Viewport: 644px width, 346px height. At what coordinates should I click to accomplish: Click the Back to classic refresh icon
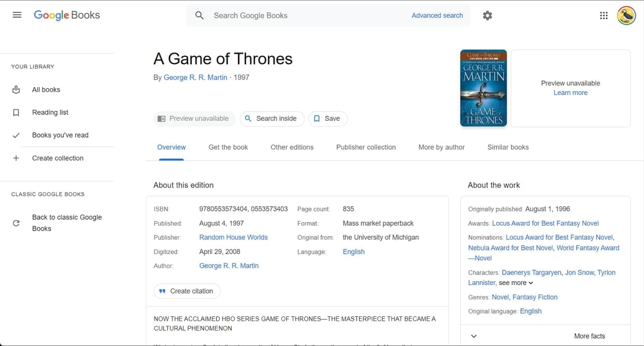(16, 223)
